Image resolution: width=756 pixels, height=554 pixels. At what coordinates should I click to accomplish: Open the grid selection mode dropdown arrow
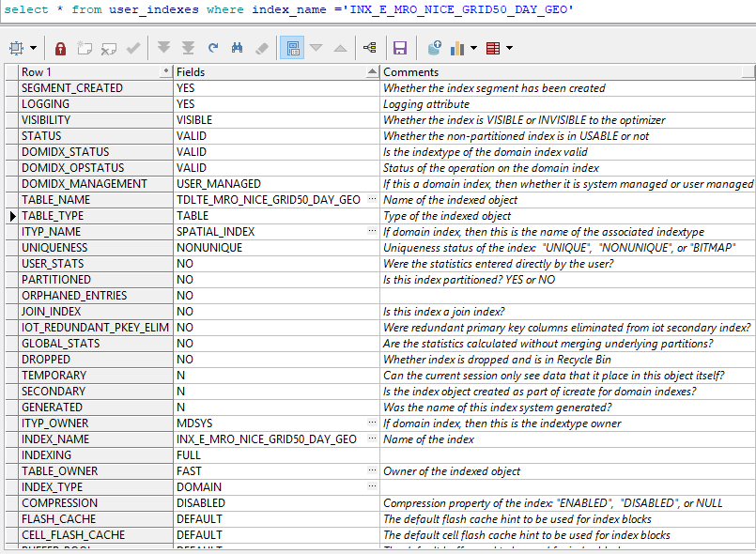(x=33, y=48)
